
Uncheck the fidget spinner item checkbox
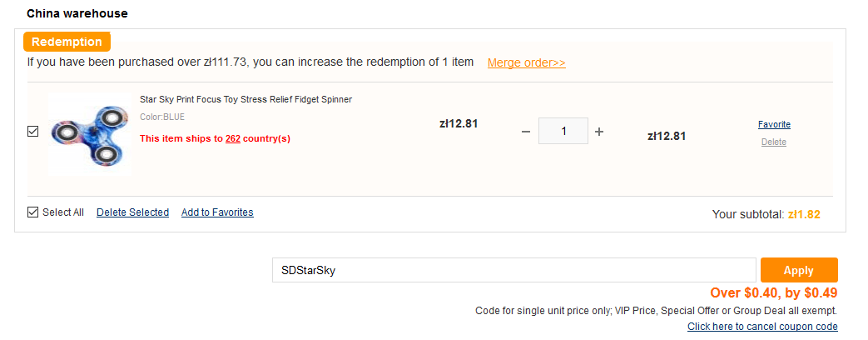click(33, 131)
